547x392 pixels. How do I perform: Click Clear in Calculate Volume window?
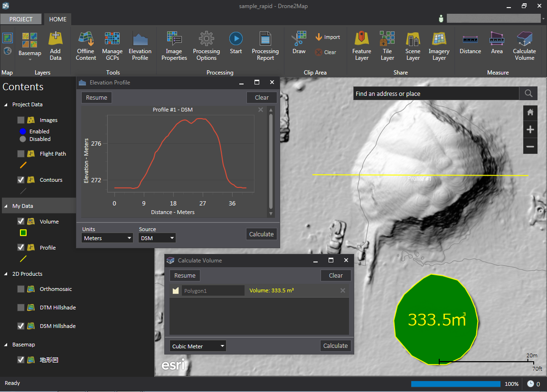[x=336, y=276]
